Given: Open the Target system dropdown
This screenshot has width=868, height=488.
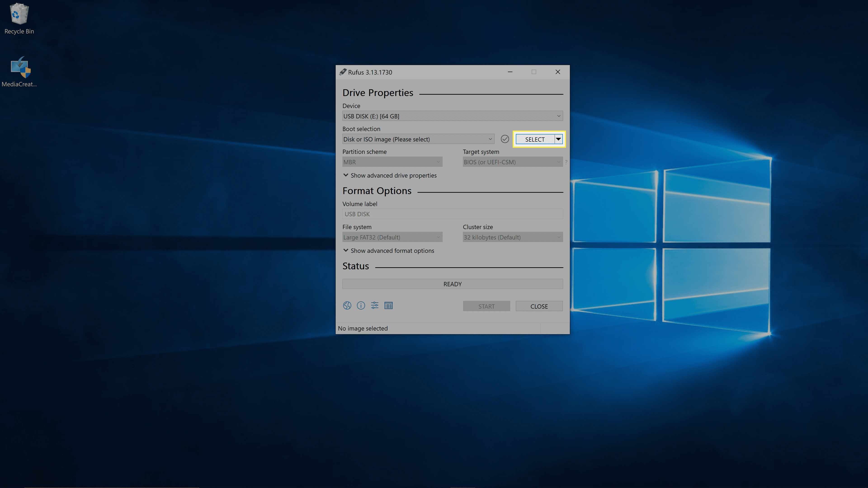Looking at the screenshot, I should [x=512, y=162].
